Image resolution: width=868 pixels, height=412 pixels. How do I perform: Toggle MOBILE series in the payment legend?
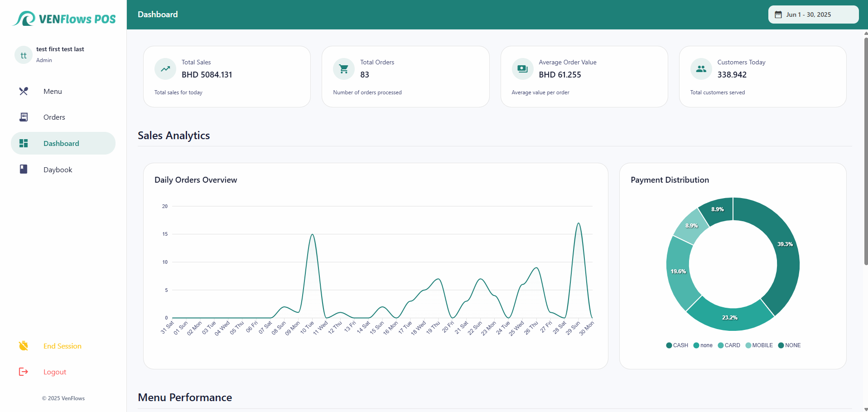coord(759,345)
